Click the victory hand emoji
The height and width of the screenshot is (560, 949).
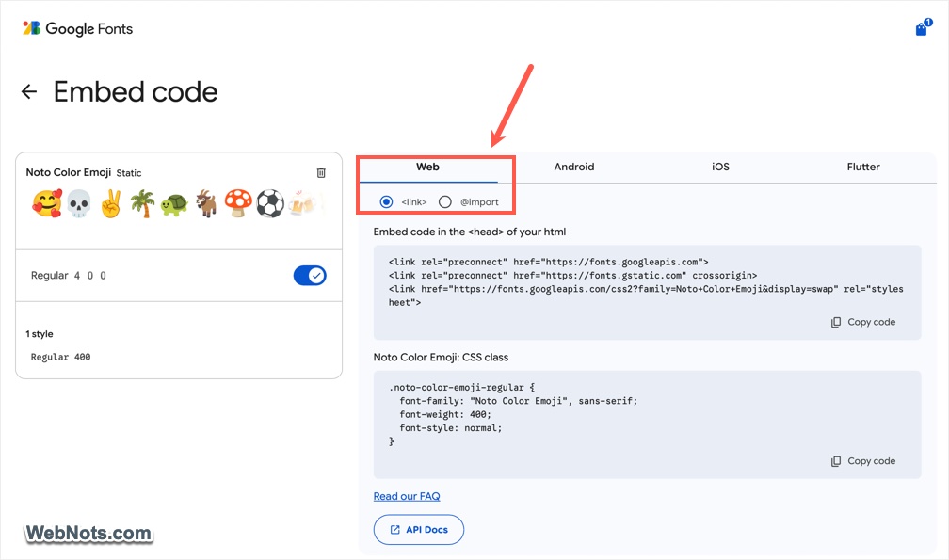click(111, 204)
